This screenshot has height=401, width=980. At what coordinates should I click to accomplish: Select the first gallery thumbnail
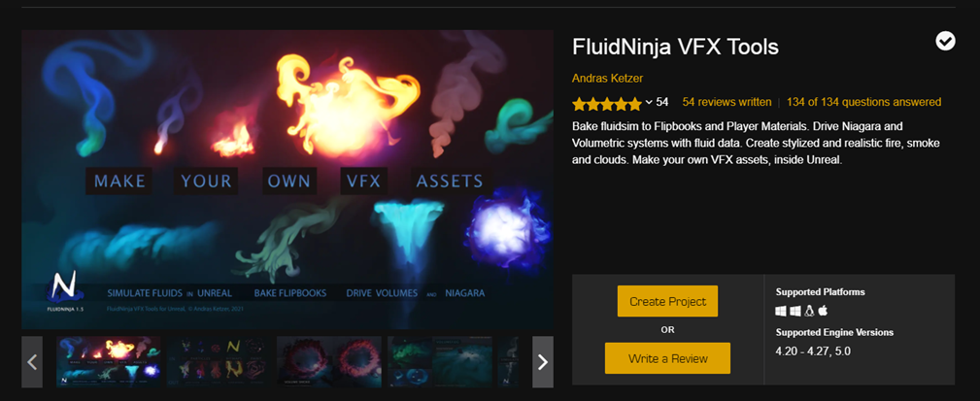(x=109, y=361)
